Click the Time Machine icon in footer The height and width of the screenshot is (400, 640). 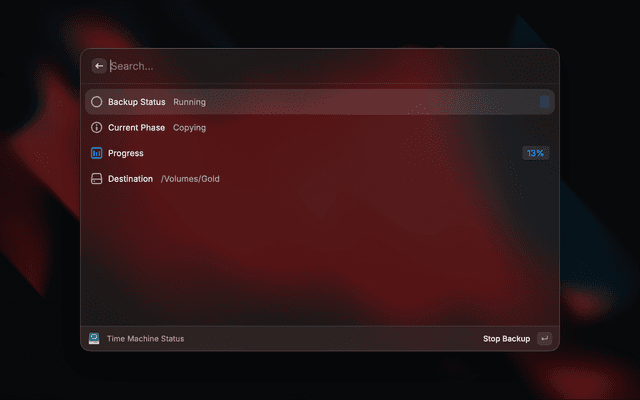tap(94, 338)
